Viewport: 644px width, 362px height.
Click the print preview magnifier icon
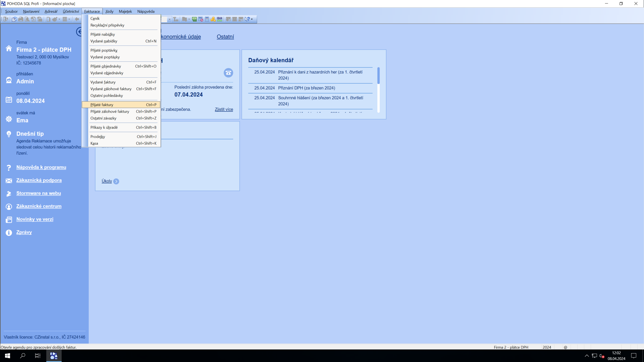tap(27, 19)
